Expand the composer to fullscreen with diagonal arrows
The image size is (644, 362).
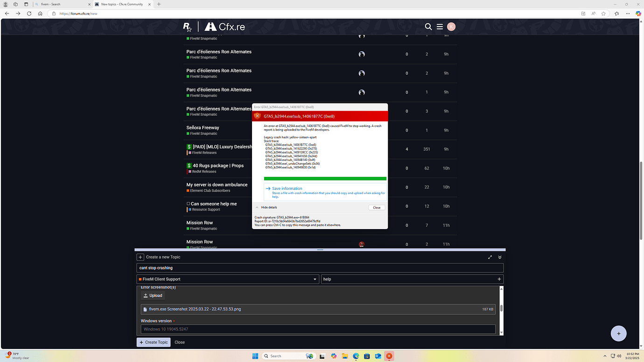pyautogui.click(x=490, y=257)
